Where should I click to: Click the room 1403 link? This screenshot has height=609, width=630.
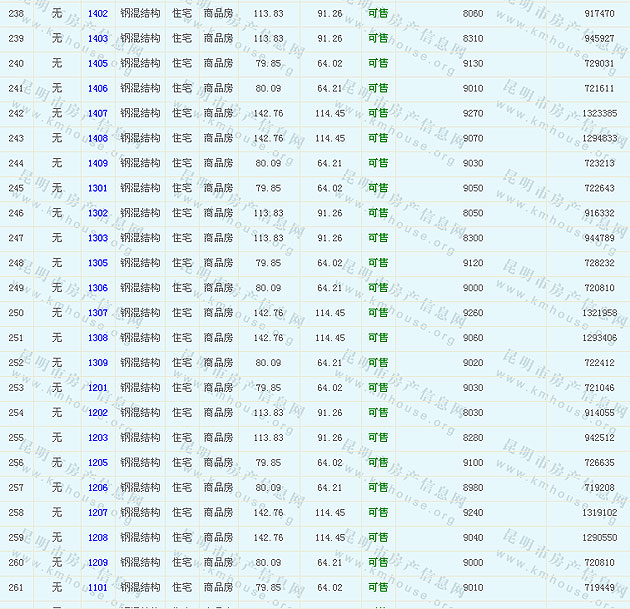97,39
